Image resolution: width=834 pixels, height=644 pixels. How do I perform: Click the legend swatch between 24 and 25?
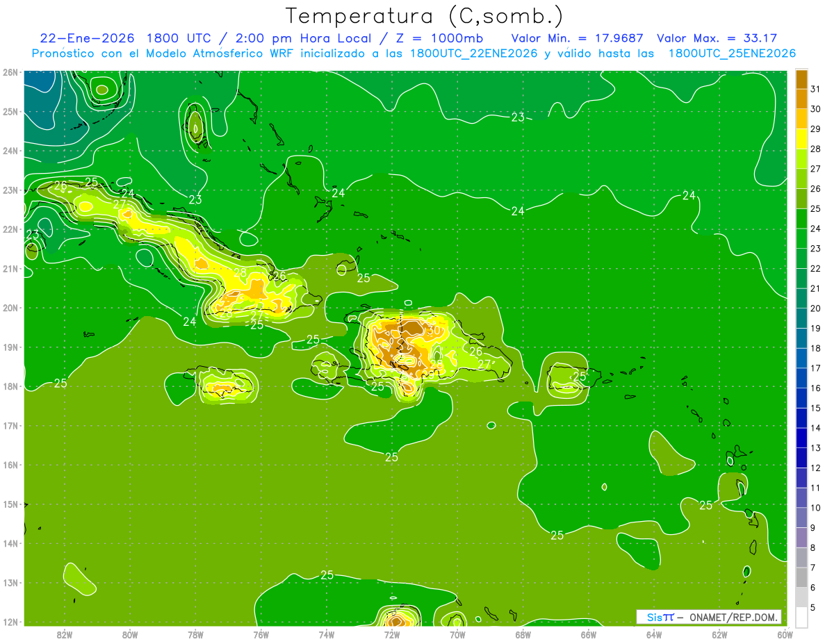pos(801,219)
